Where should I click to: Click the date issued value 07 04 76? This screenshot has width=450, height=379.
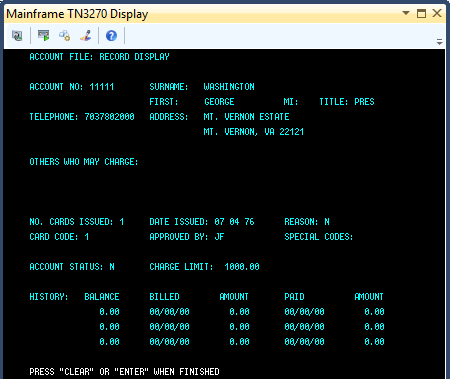pyautogui.click(x=234, y=222)
